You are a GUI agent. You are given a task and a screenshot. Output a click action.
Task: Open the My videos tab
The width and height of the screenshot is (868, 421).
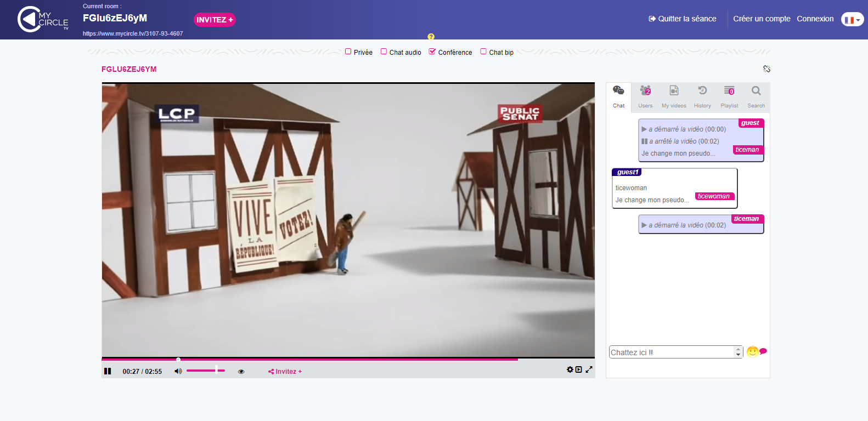point(674,97)
